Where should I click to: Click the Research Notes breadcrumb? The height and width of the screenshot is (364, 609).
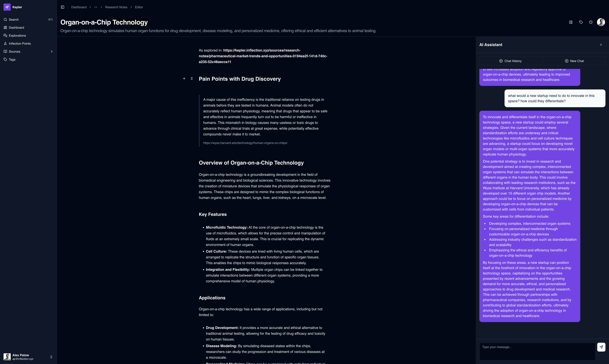[x=116, y=7]
